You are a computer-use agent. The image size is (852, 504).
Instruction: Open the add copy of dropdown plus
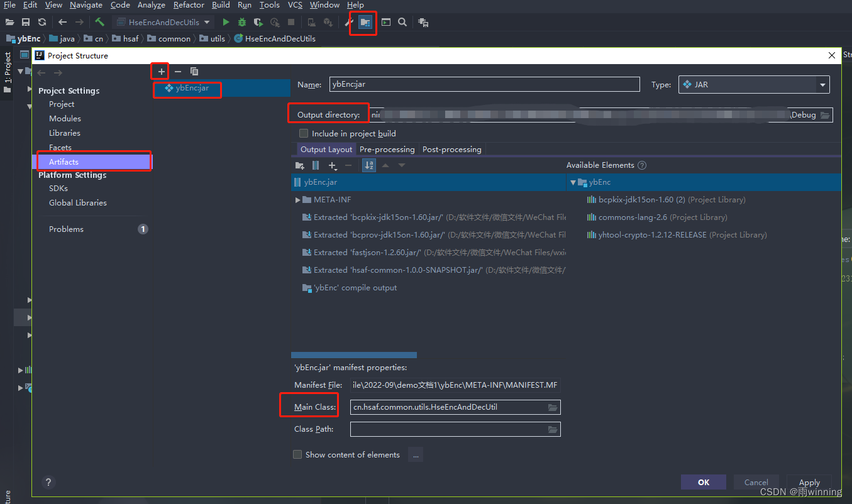(333, 165)
